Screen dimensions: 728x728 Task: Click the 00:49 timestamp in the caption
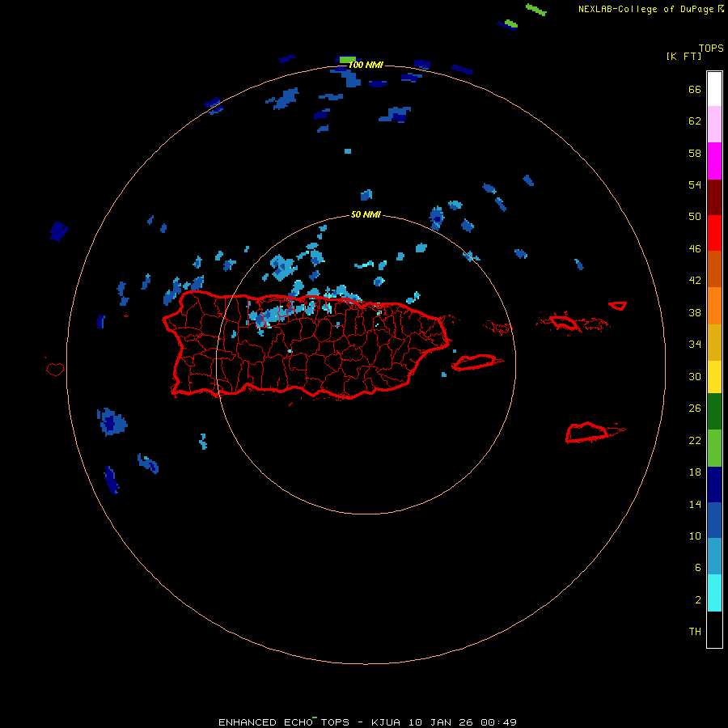[498, 722]
